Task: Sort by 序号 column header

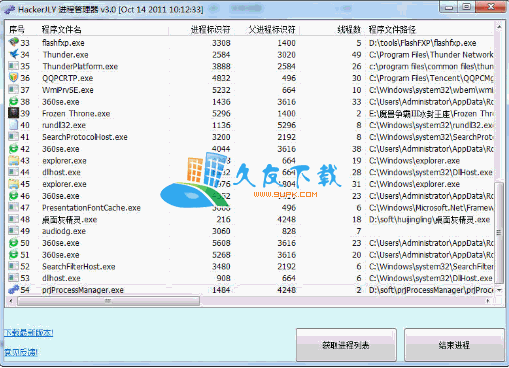Action: click(17, 30)
